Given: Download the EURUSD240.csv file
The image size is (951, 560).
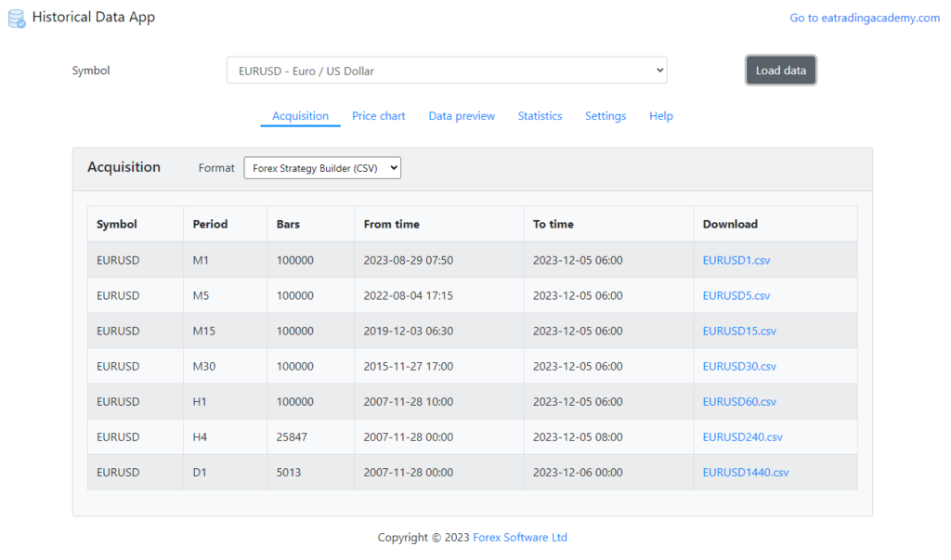Looking at the screenshot, I should [x=742, y=436].
